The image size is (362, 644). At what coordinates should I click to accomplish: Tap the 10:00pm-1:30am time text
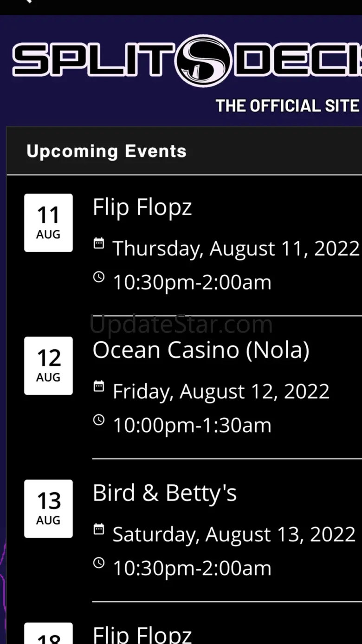[x=192, y=425]
